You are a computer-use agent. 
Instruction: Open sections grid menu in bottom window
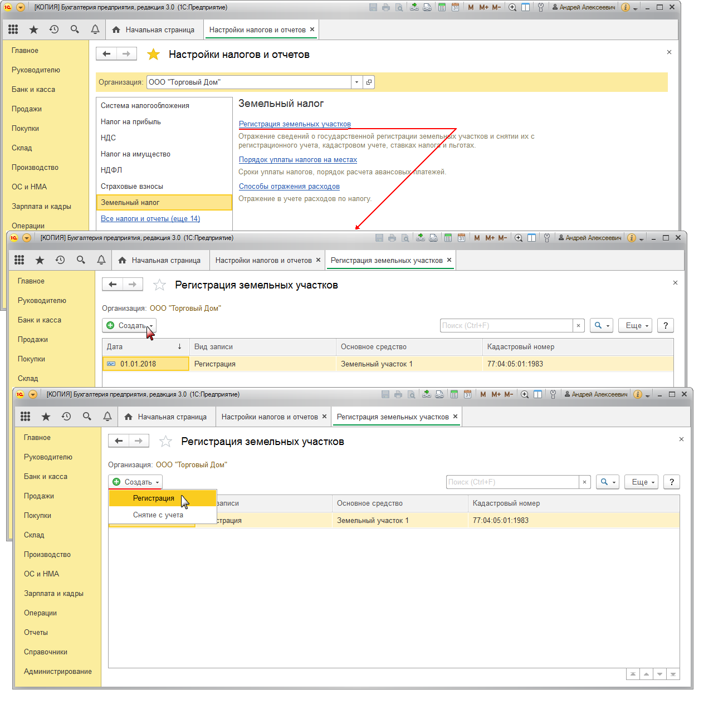[x=26, y=417]
